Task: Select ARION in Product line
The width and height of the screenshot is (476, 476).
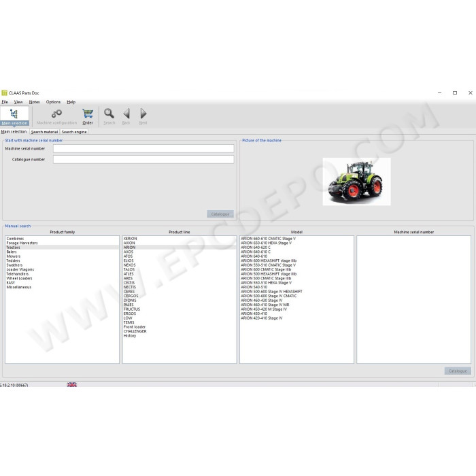Action: coord(180,248)
